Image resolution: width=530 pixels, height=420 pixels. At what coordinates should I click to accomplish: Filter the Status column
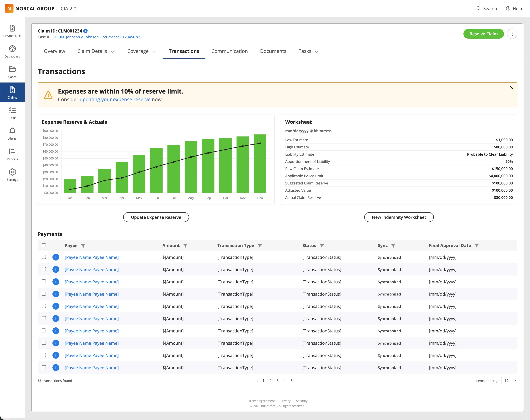322,245
